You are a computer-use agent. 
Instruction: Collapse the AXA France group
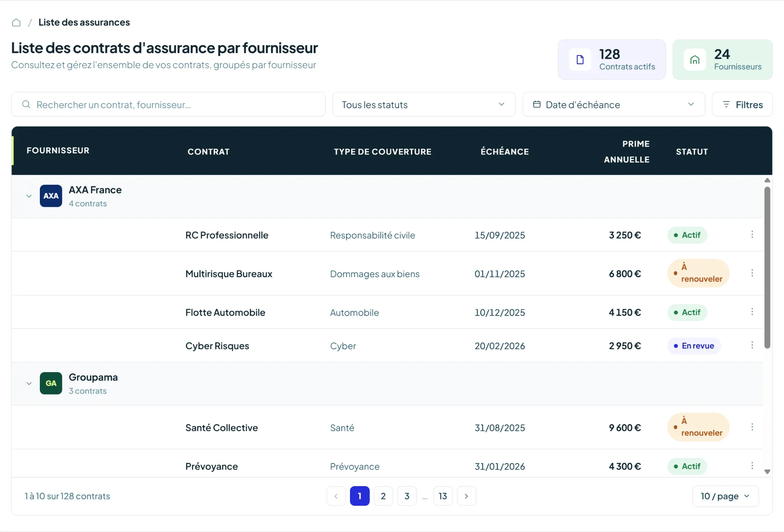click(x=29, y=196)
